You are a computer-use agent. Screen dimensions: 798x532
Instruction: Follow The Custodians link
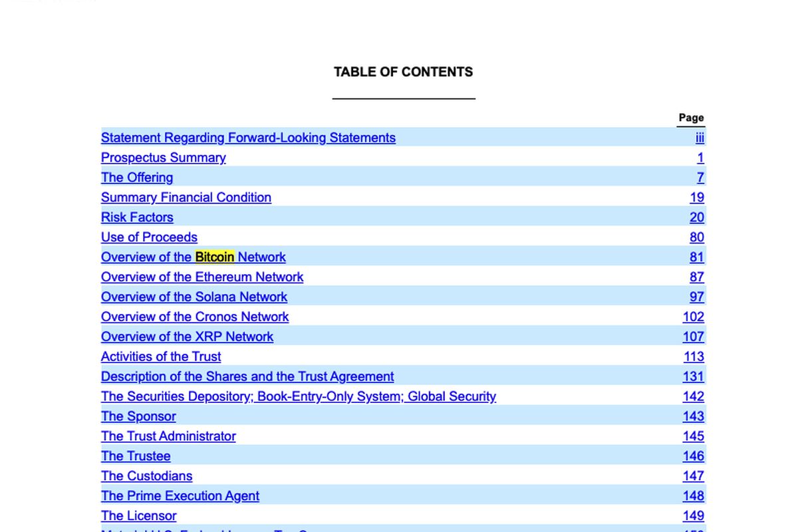(x=146, y=477)
